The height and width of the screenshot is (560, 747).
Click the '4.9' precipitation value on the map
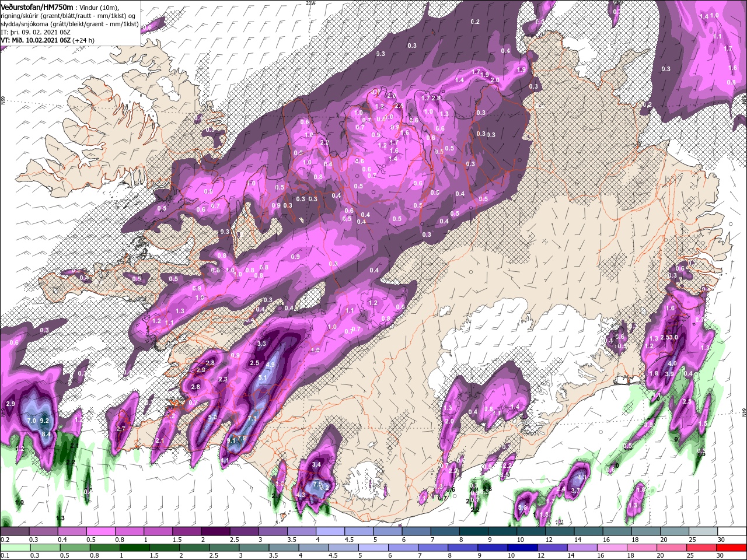pyautogui.click(x=270, y=365)
